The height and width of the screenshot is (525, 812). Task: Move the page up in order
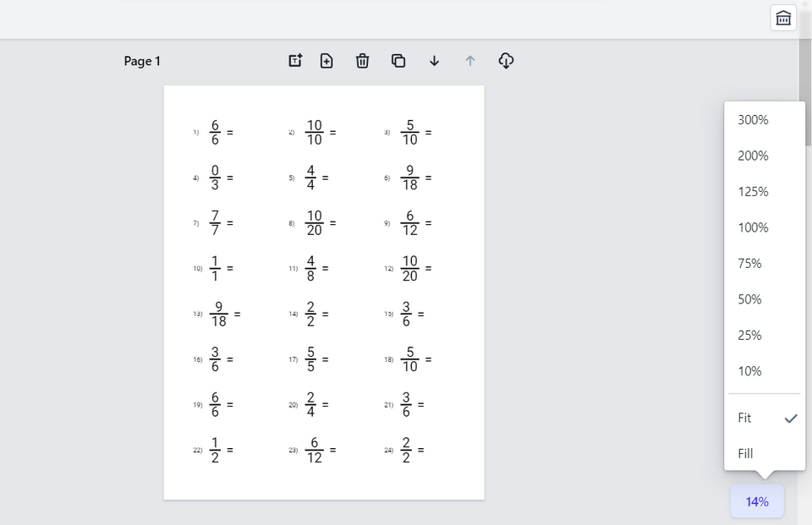pos(469,60)
